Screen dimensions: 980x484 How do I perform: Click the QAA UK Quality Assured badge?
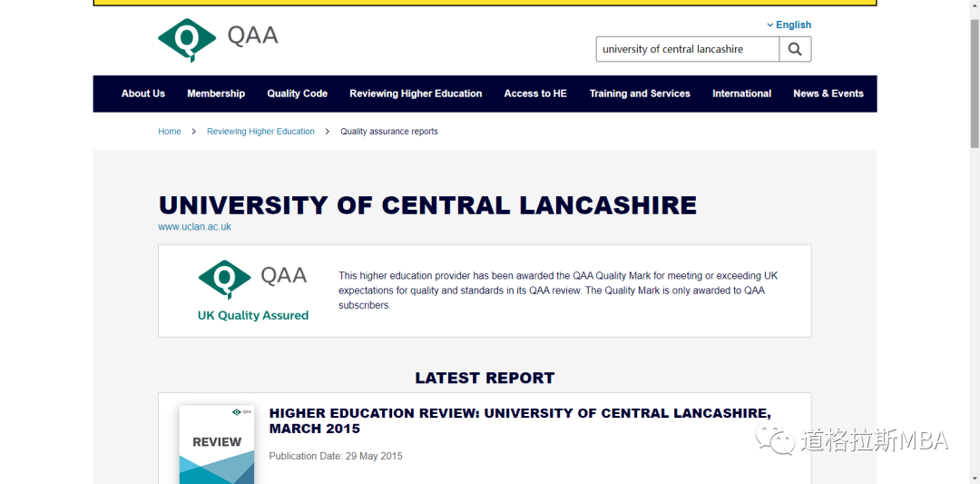click(x=253, y=291)
